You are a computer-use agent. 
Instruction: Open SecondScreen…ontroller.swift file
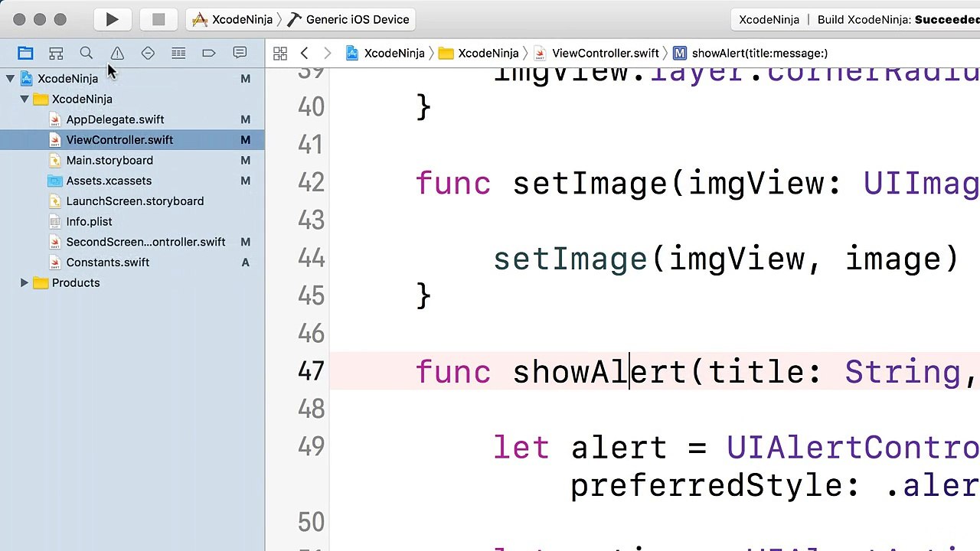coord(132,242)
